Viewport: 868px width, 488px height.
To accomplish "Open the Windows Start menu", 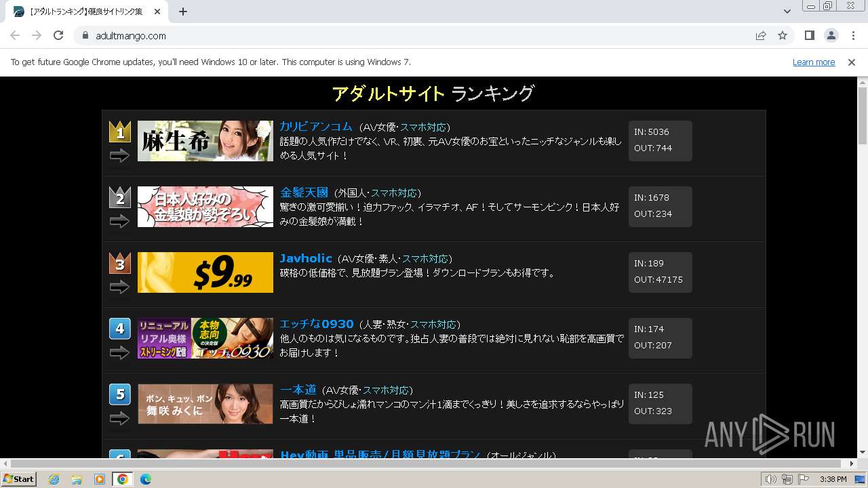I will 19,479.
